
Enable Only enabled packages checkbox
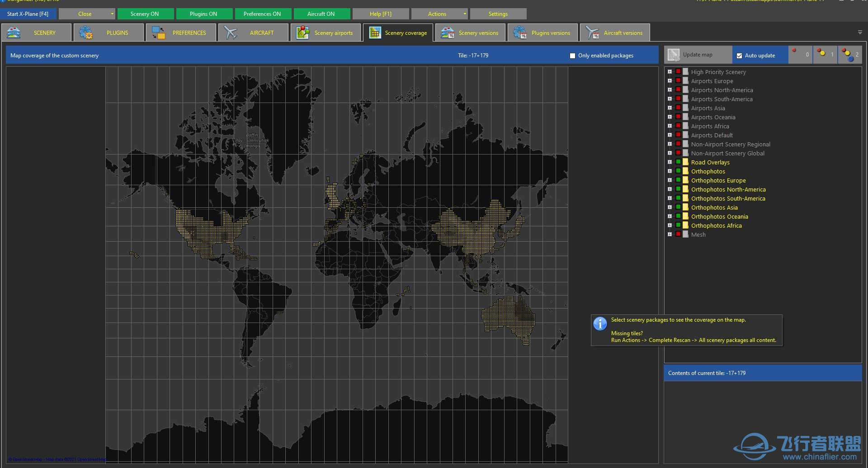click(572, 56)
